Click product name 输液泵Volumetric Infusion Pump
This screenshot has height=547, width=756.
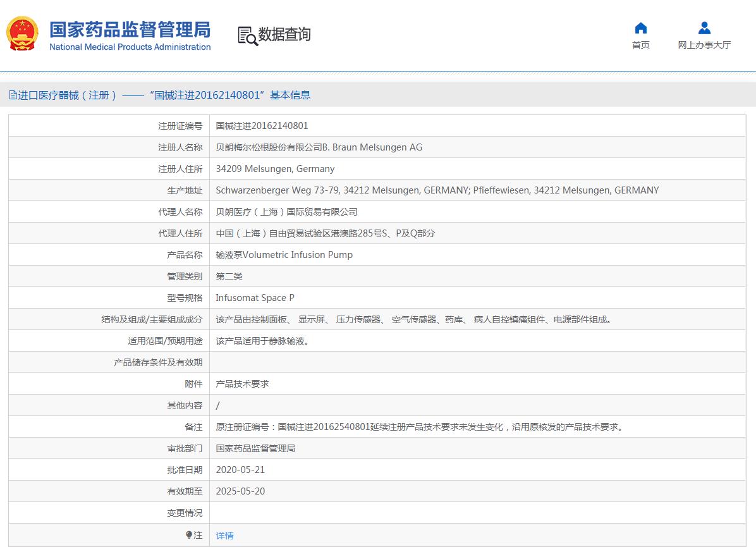284,255
